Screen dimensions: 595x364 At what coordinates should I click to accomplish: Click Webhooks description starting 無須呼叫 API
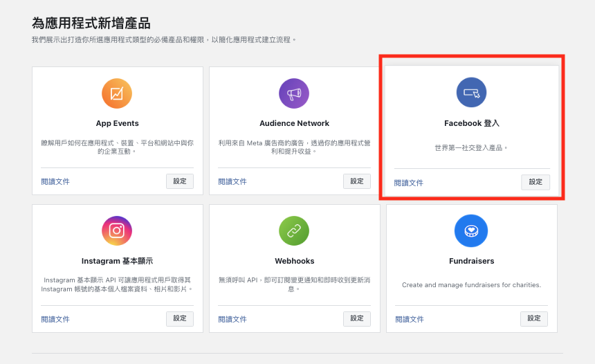[x=295, y=284]
